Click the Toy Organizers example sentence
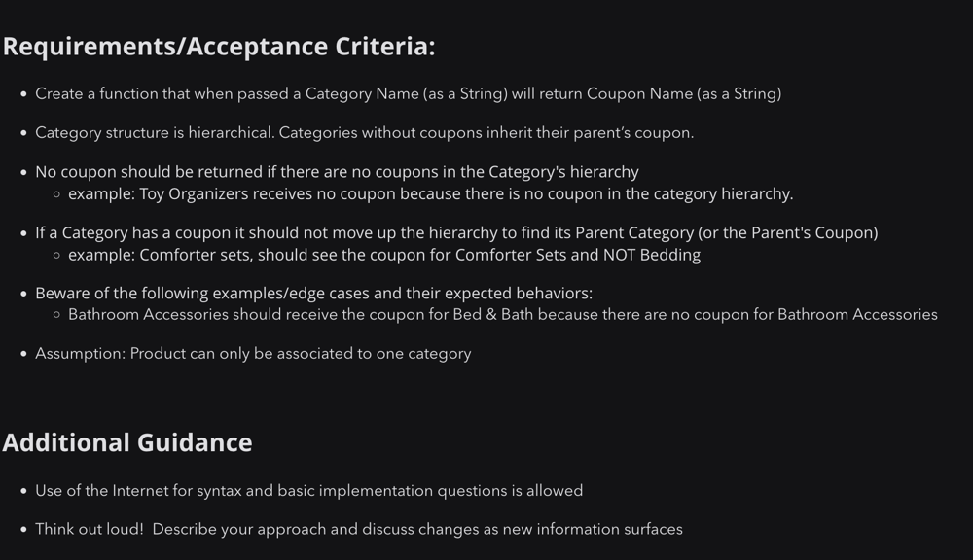 pyautogui.click(x=430, y=194)
